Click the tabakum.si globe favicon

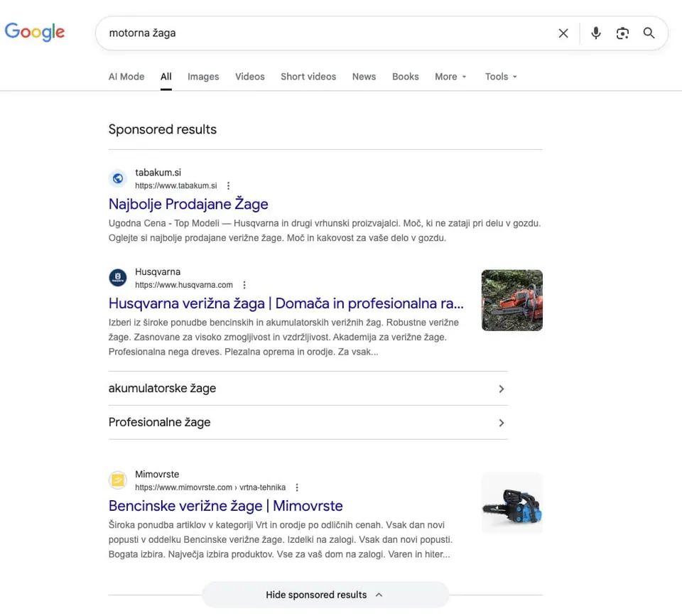click(118, 178)
